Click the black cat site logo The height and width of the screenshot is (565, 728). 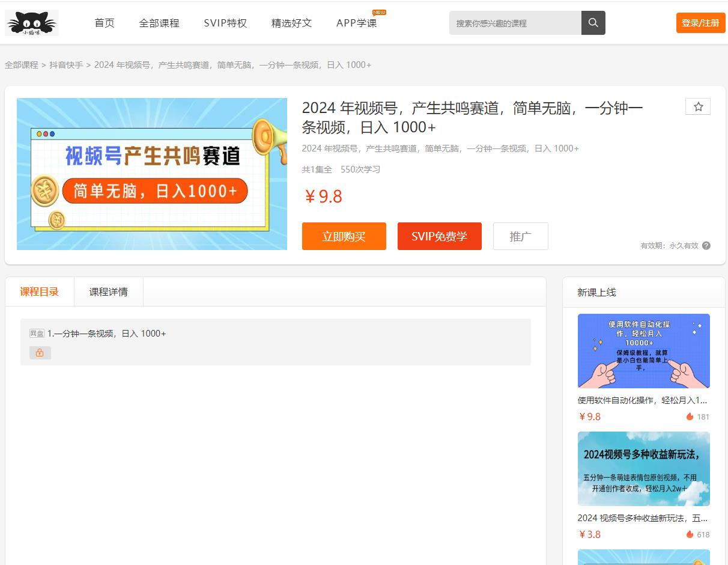tap(32, 23)
